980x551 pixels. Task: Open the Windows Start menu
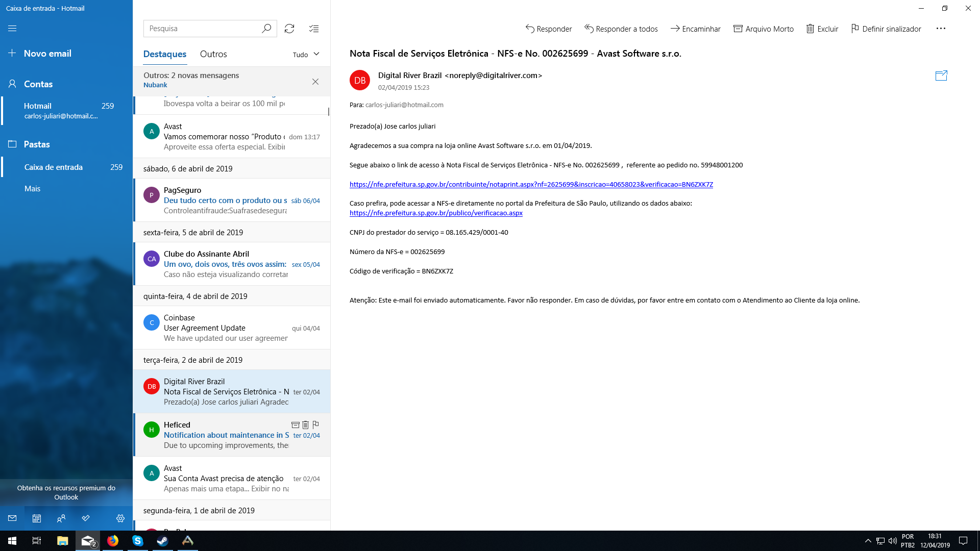click(12, 541)
